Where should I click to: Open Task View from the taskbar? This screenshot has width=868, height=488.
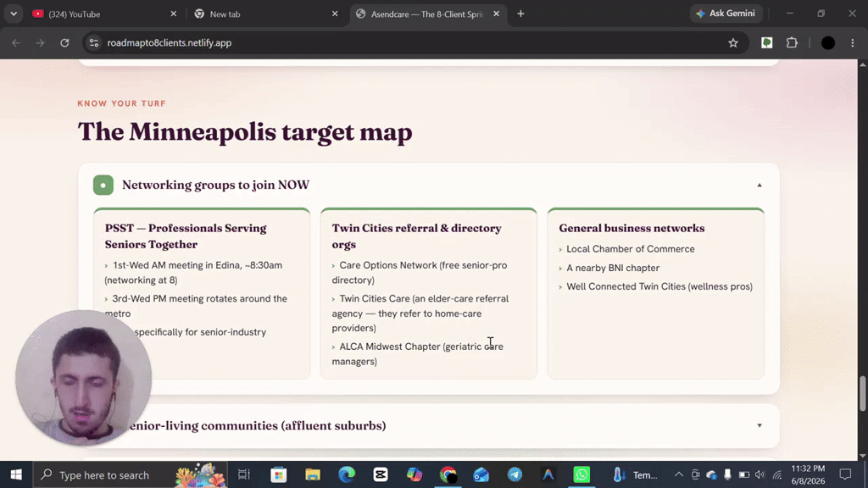pyautogui.click(x=244, y=474)
